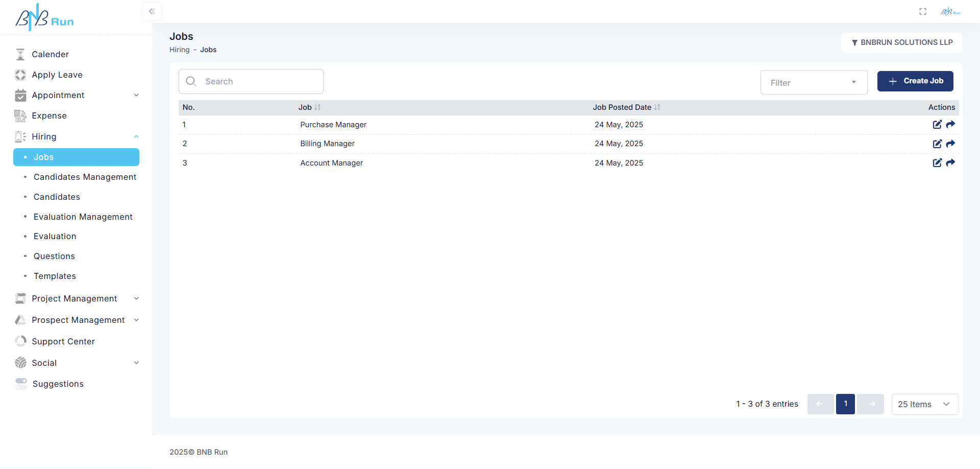
Task: Open the Filter dropdown
Action: (x=814, y=83)
